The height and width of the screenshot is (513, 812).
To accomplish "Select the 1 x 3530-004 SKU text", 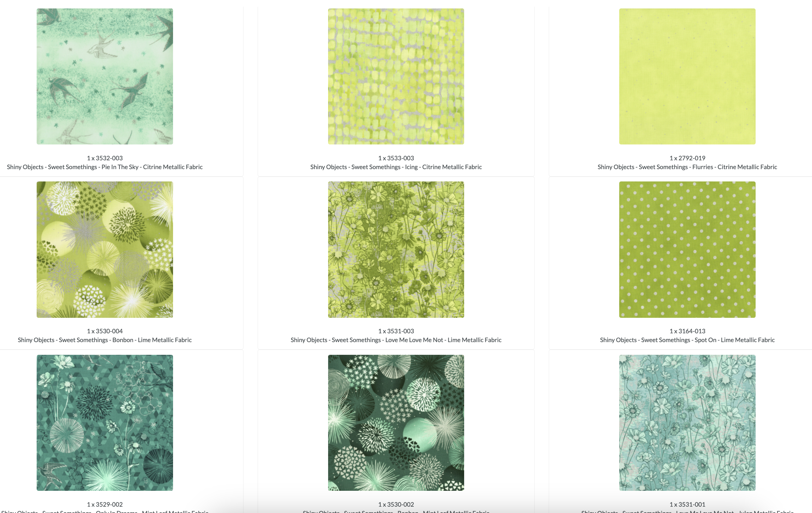I will click(x=105, y=331).
